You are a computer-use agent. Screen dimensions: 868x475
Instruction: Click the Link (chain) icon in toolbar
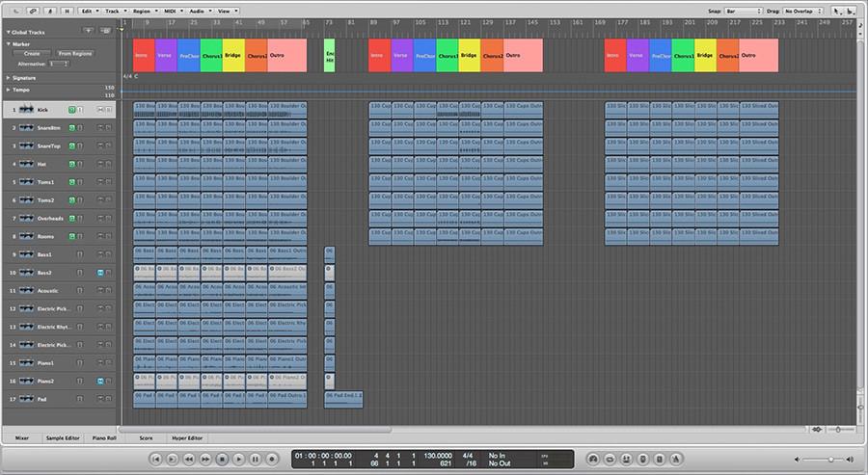tap(33, 10)
